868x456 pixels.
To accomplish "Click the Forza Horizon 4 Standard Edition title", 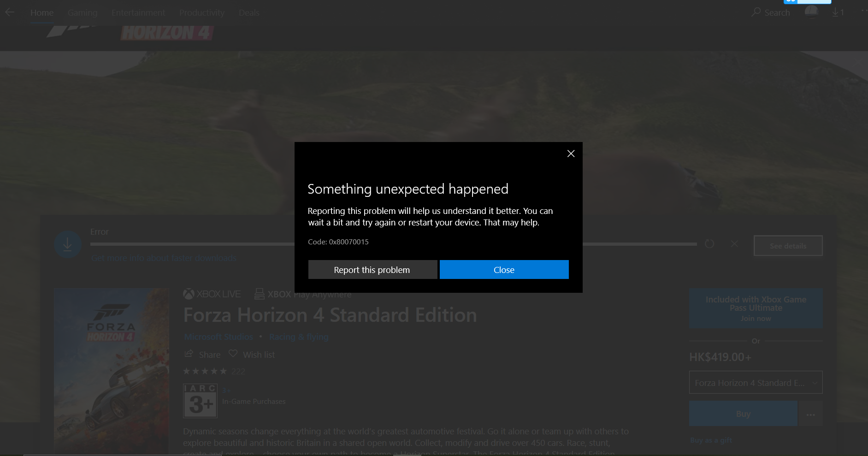I will pyautogui.click(x=330, y=315).
